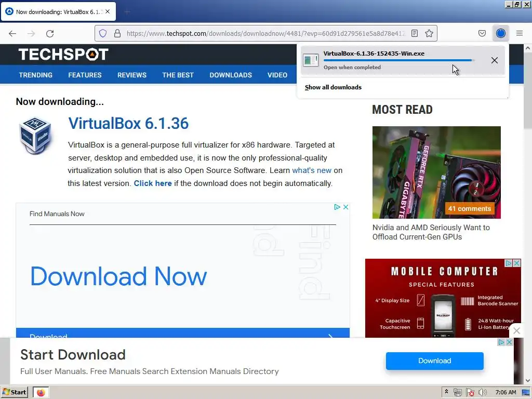Click the system clock 7:06 AM
The image size is (532, 399).
(506, 393)
